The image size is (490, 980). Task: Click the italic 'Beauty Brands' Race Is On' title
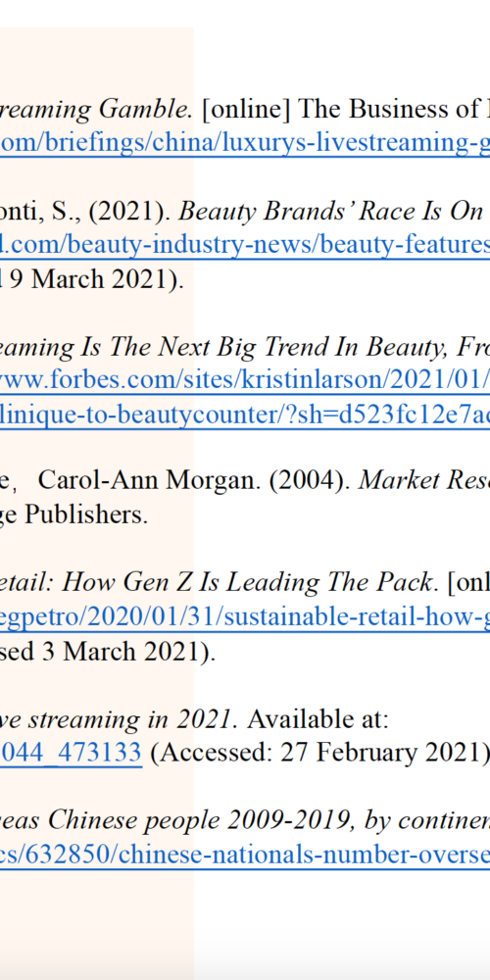click(332, 212)
